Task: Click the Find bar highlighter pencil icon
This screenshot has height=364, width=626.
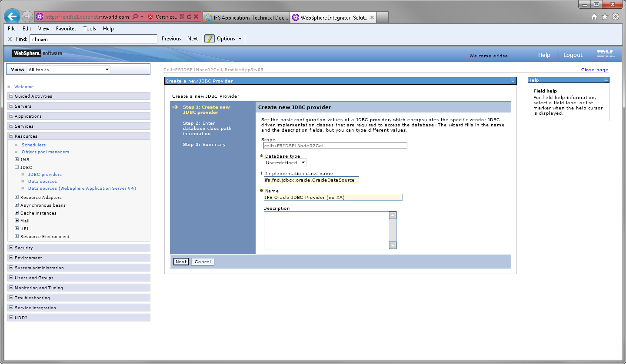Action: pyautogui.click(x=210, y=39)
